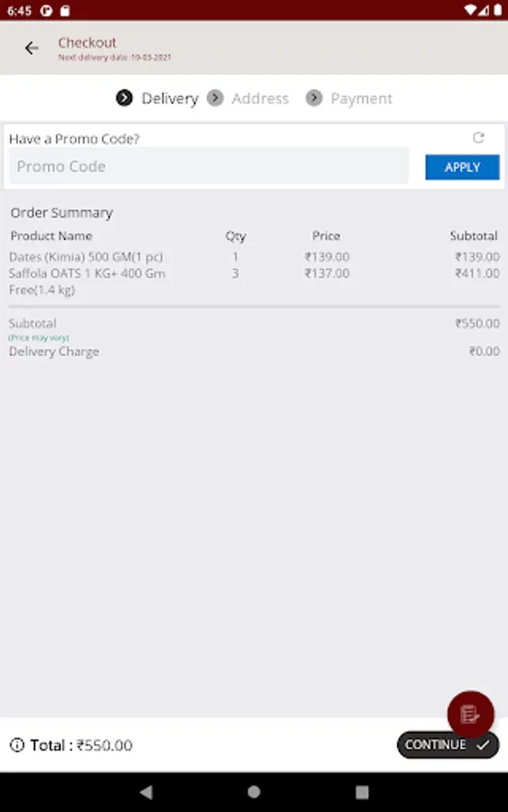Focus the Promo Code input field
Screen dimensions: 508x812
(x=208, y=166)
